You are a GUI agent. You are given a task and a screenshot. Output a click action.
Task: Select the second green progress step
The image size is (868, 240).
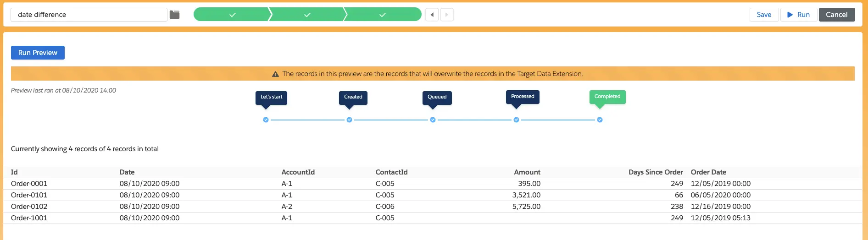[307, 15]
